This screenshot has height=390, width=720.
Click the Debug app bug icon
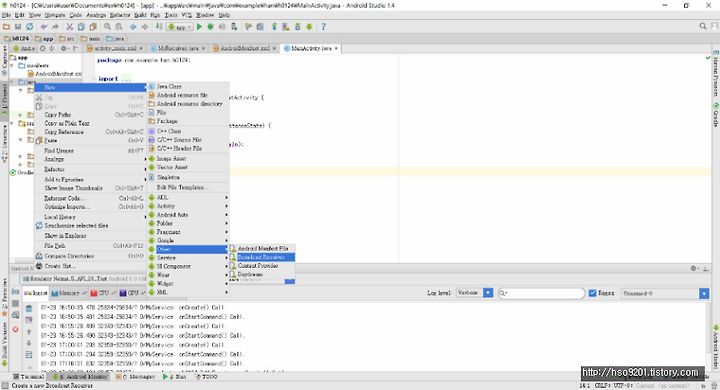(211, 27)
